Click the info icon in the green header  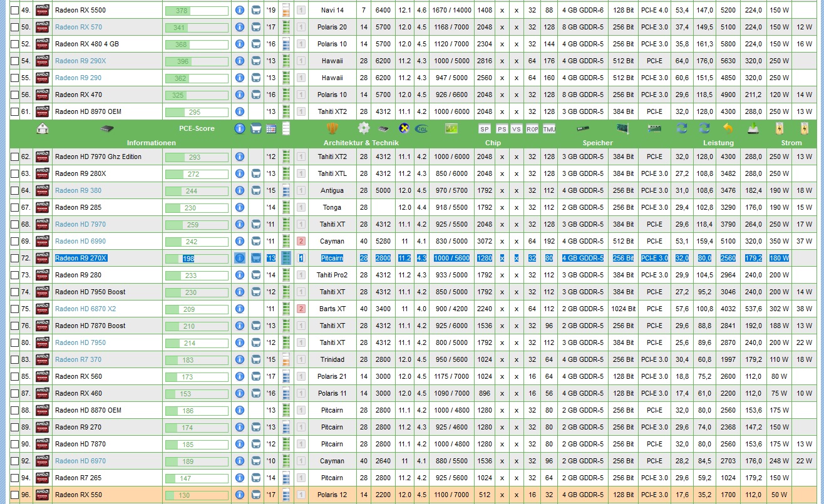[x=240, y=128]
